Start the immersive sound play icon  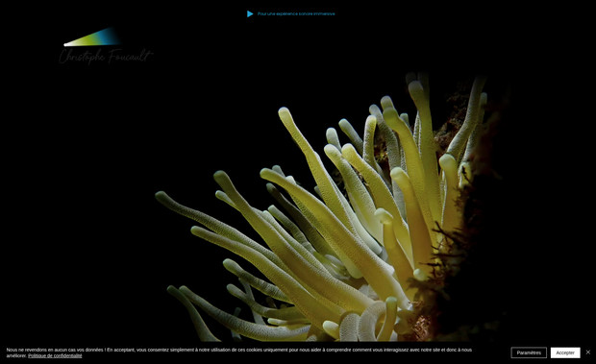coord(250,14)
